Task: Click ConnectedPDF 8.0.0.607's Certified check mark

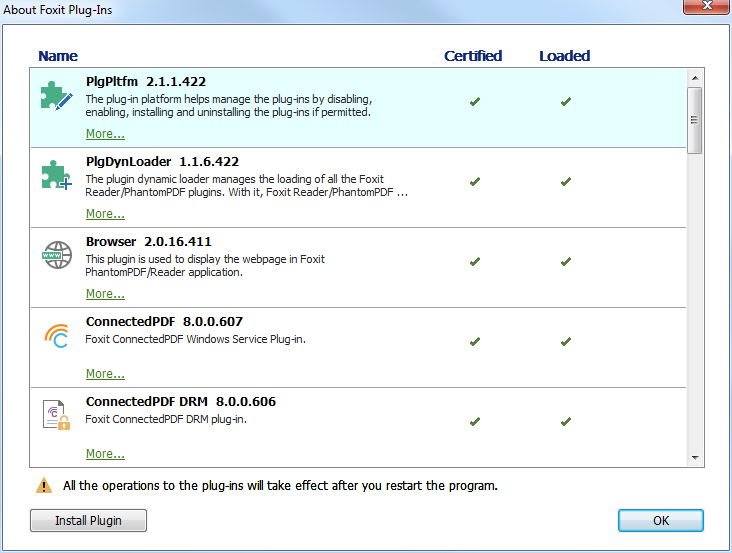Action: 475,342
